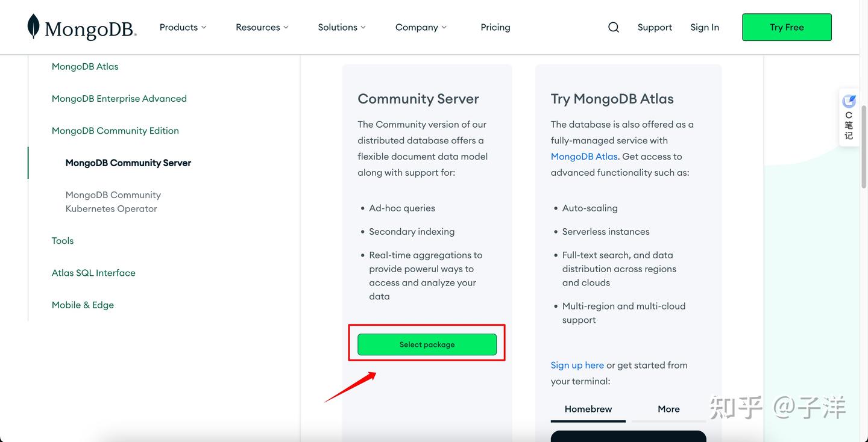Open the search magnifier icon
This screenshot has width=868, height=442.
613,27
